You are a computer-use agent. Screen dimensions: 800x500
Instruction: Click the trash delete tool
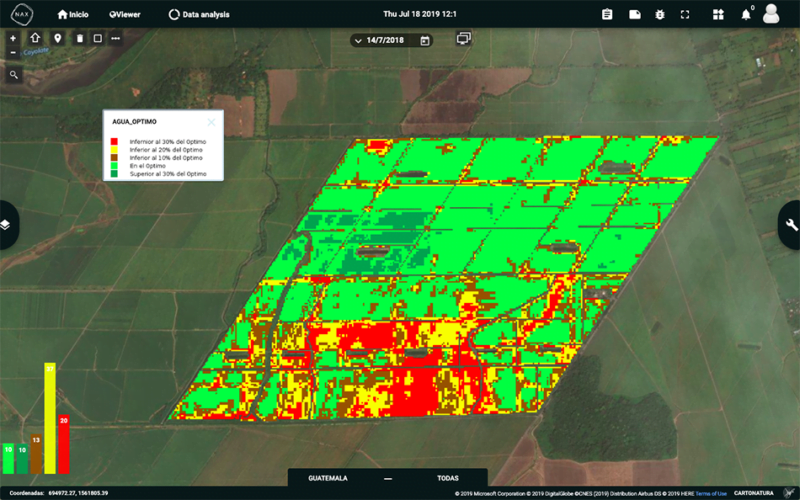79,38
